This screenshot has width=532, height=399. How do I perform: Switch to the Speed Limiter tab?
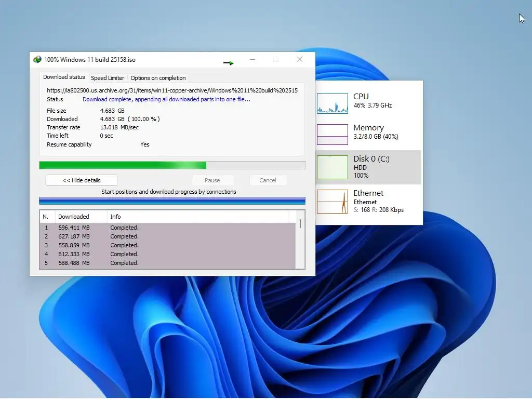(108, 78)
